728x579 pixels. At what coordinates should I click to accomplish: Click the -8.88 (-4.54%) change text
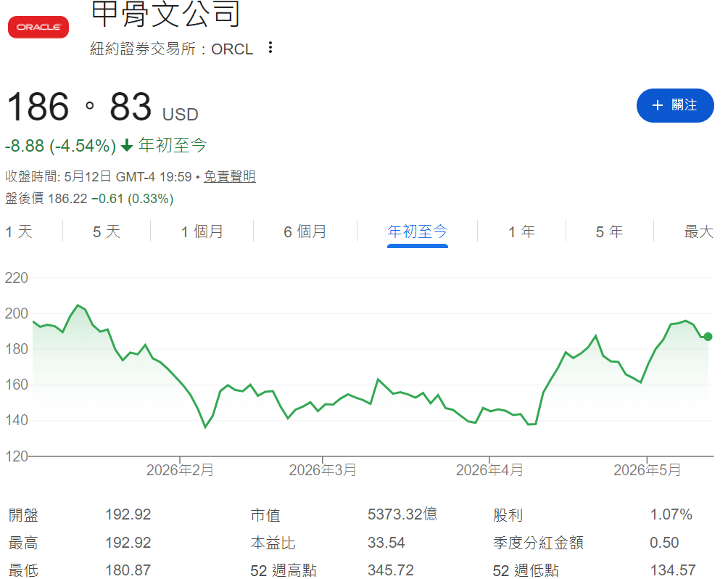click(60, 146)
